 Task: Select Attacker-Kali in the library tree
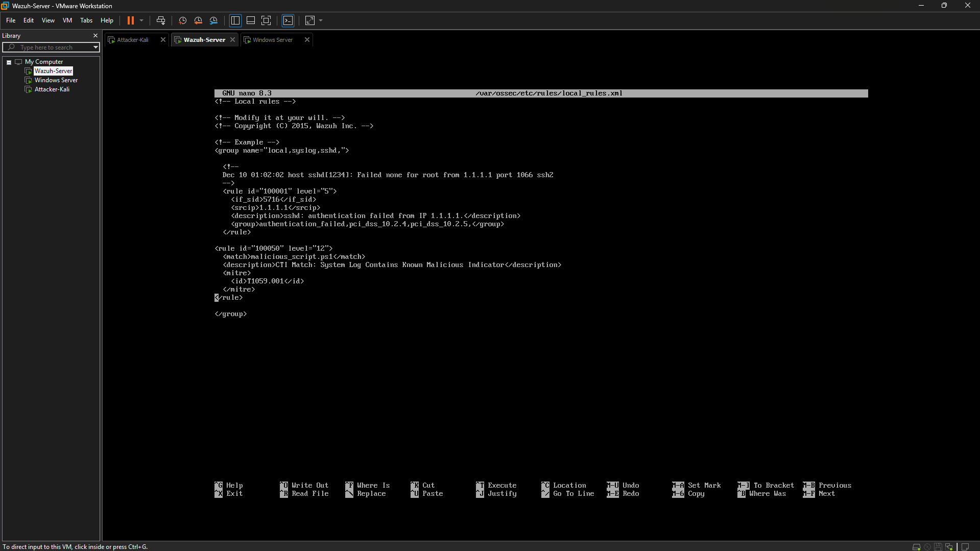[x=52, y=89]
